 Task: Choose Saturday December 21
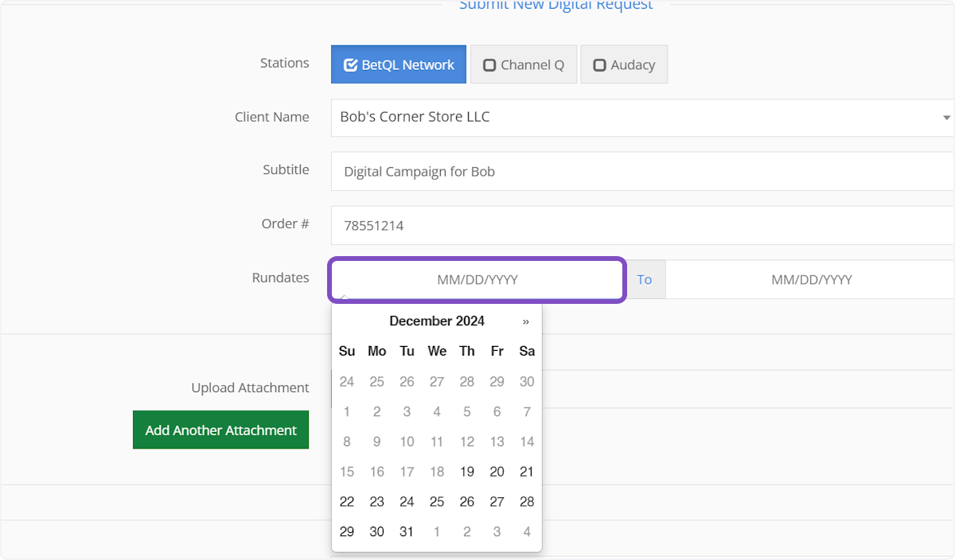(526, 472)
